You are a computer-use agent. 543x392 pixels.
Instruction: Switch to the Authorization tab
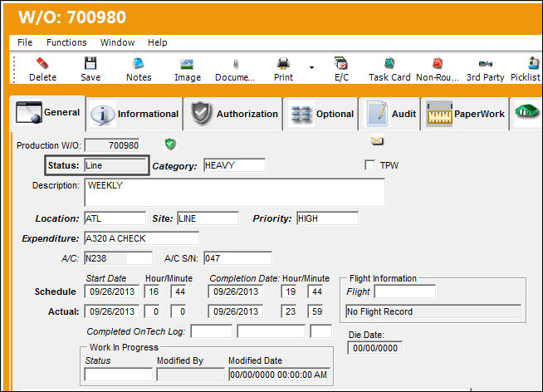tap(234, 114)
